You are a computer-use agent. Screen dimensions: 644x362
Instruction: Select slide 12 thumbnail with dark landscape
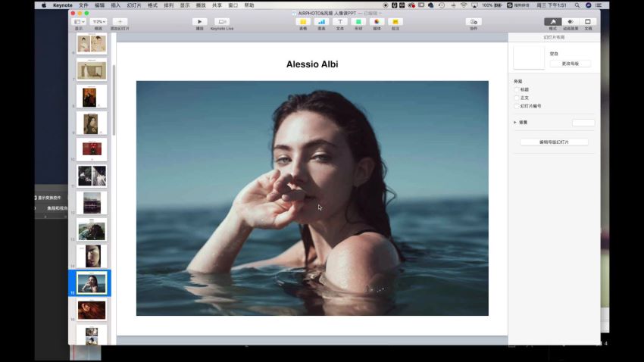(x=92, y=203)
